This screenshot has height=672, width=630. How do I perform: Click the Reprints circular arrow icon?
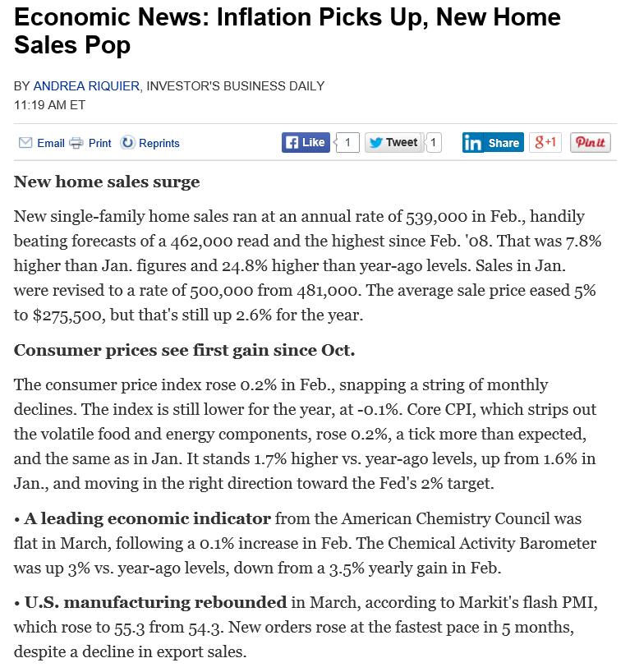[127, 143]
